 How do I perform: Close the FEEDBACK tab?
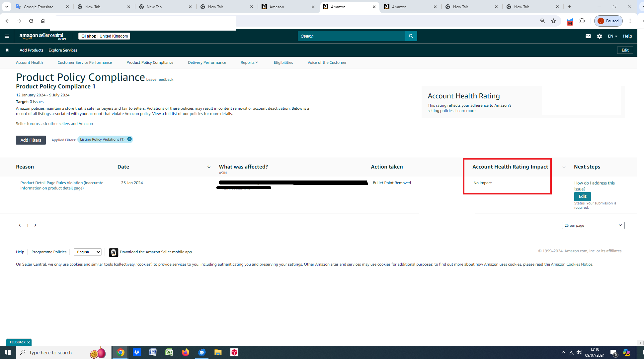point(29,342)
